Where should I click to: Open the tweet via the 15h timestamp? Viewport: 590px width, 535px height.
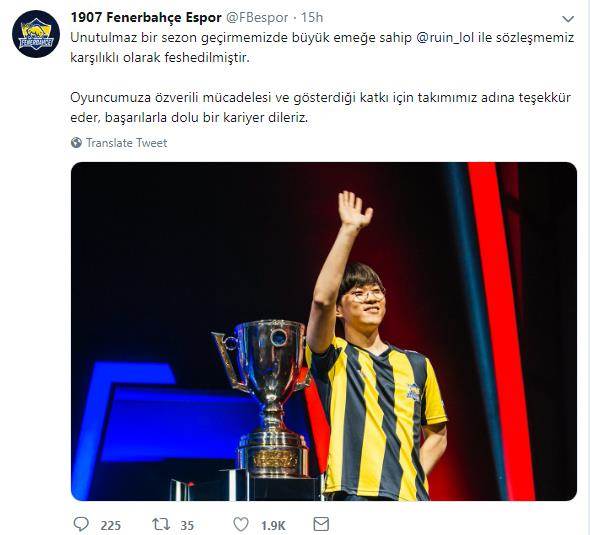coord(312,17)
